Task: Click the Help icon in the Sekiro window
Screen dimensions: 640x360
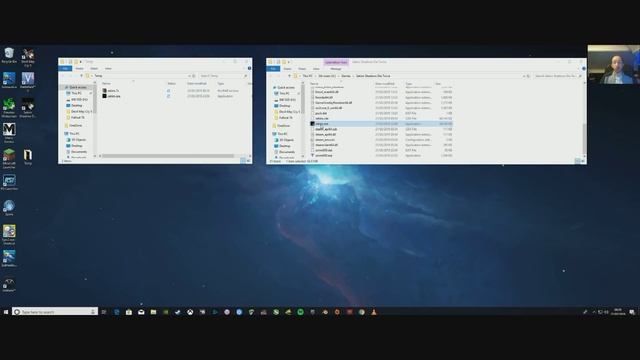Action: coord(584,69)
